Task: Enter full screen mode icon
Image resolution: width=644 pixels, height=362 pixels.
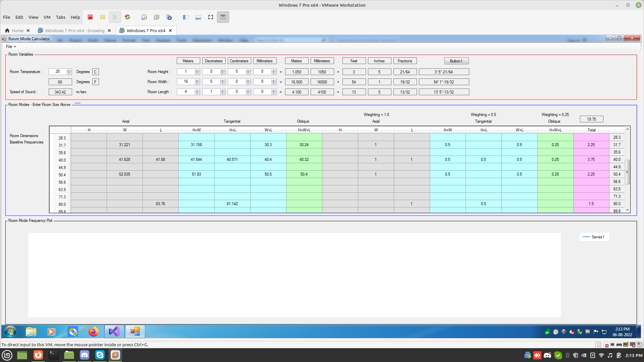Action: click(211, 17)
